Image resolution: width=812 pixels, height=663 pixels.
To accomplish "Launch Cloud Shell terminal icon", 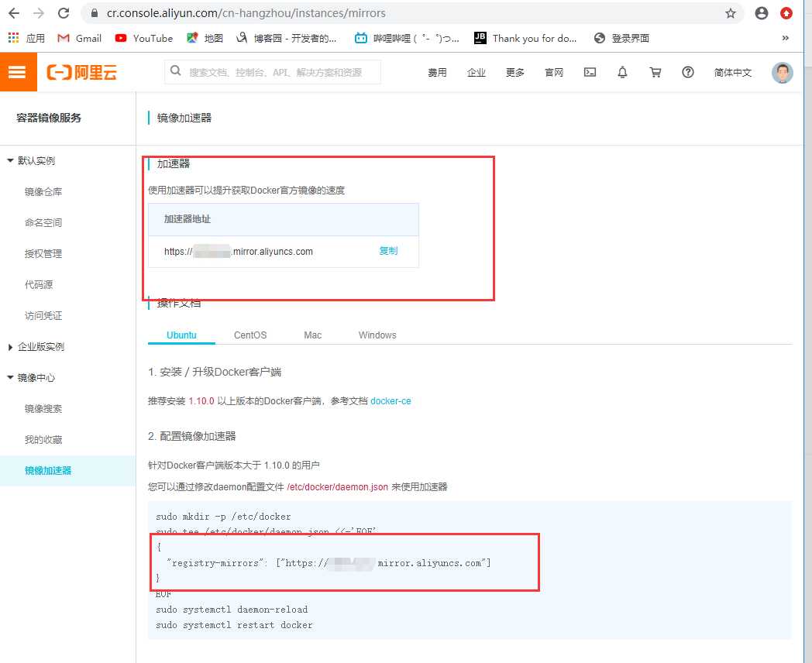I will [x=590, y=73].
